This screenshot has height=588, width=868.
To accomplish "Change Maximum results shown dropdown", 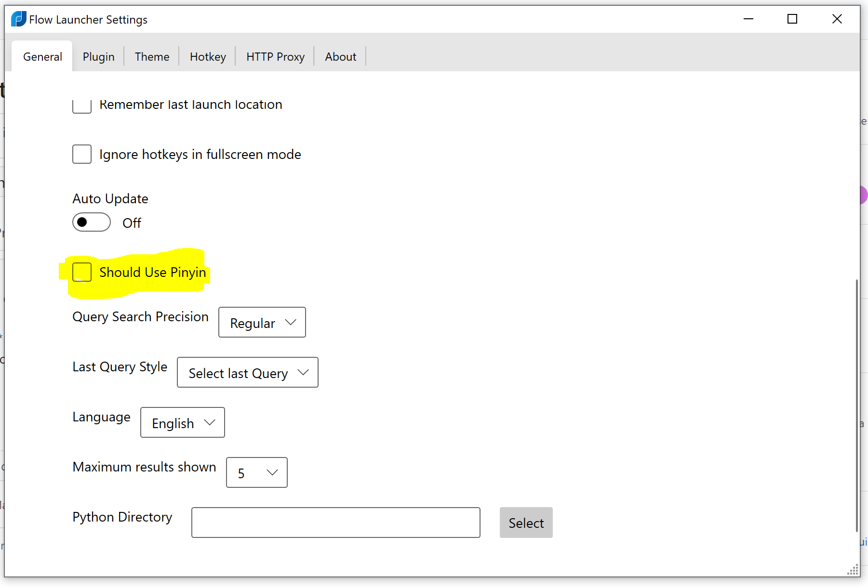I will (x=257, y=472).
